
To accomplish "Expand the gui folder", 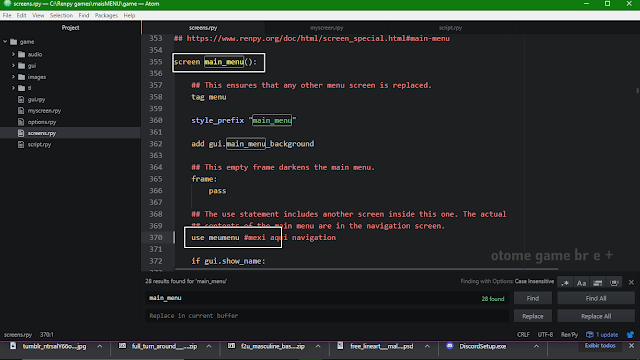I will coord(13,65).
